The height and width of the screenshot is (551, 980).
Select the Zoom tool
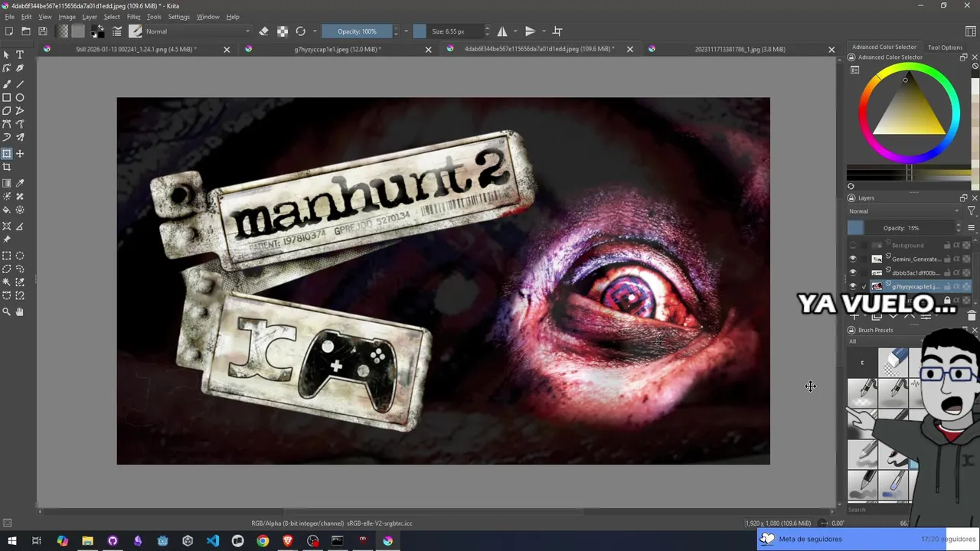(7, 312)
